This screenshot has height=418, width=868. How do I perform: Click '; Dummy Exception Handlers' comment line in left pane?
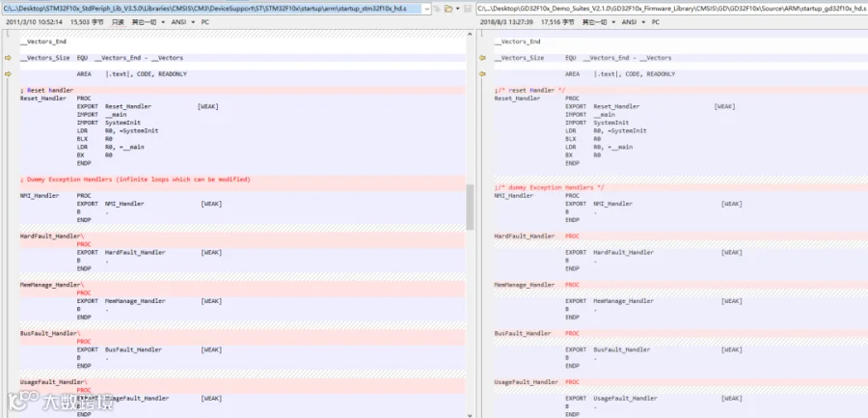tap(135, 180)
